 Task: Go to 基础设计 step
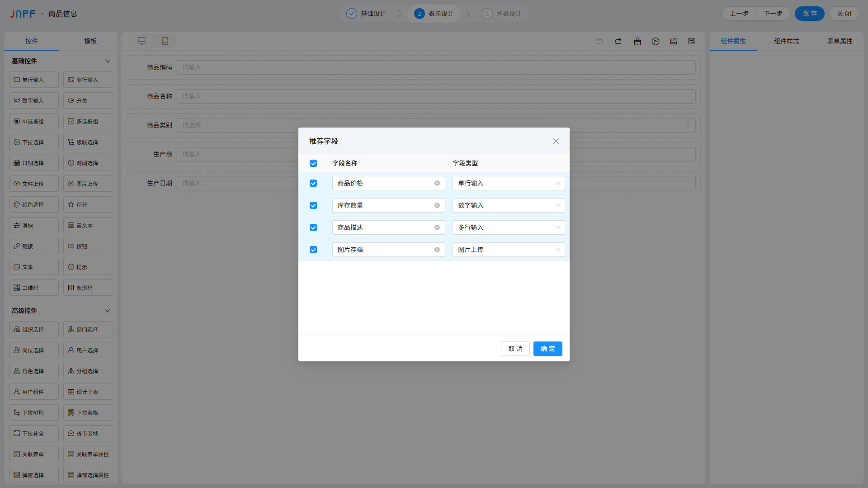pyautogui.click(x=366, y=14)
